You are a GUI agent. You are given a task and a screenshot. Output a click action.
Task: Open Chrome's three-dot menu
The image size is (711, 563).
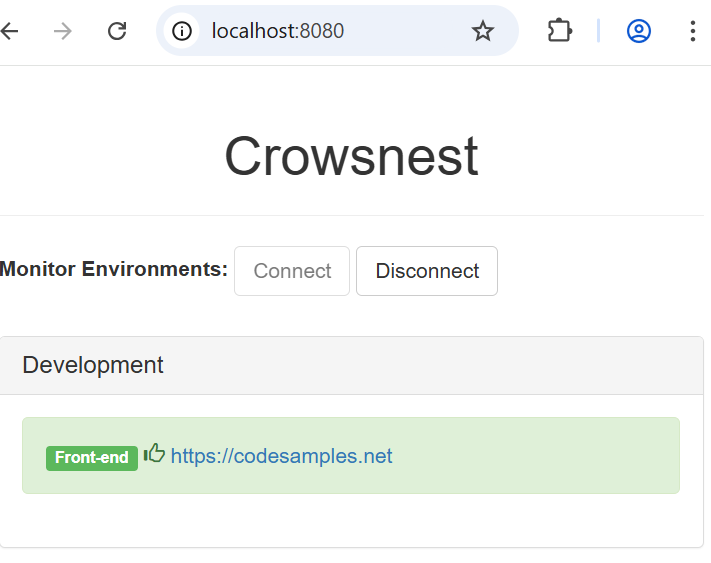click(693, 31)
